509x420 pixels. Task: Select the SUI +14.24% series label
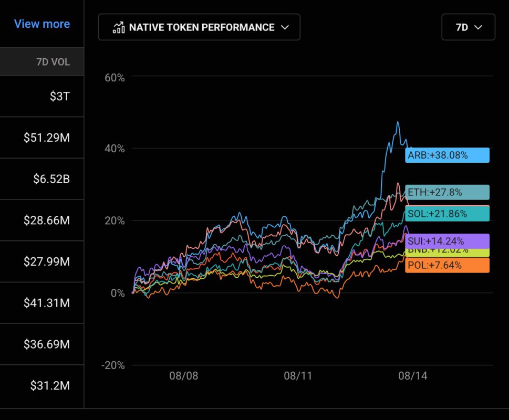(x=447, y=241)
